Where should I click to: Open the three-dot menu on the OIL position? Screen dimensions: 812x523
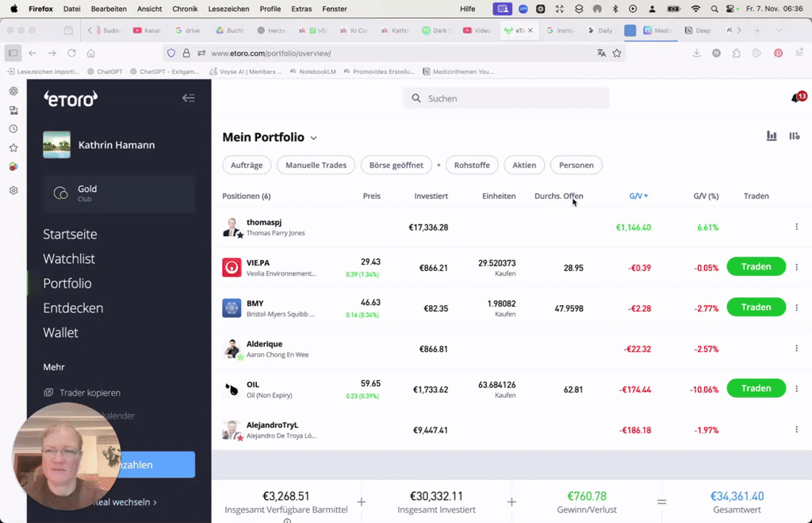796,387
